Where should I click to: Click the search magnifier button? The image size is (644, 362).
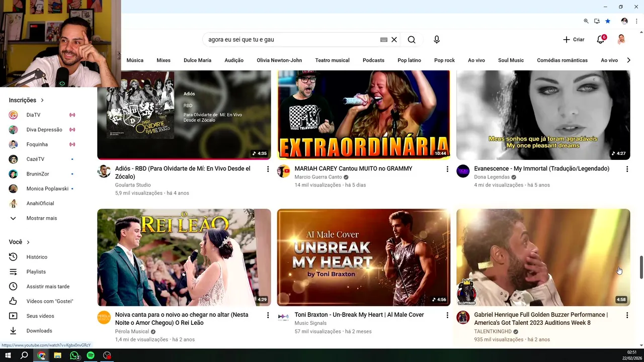412,40
